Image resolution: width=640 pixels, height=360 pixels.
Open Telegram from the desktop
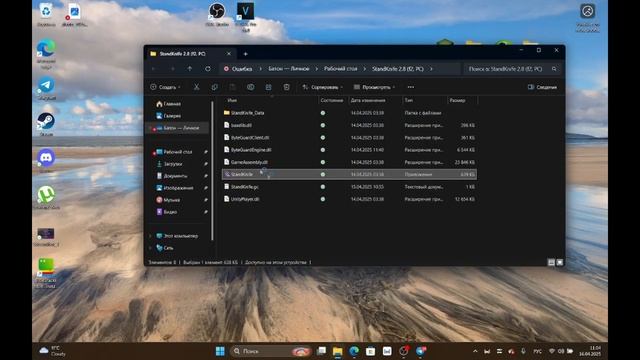(46, 88)
